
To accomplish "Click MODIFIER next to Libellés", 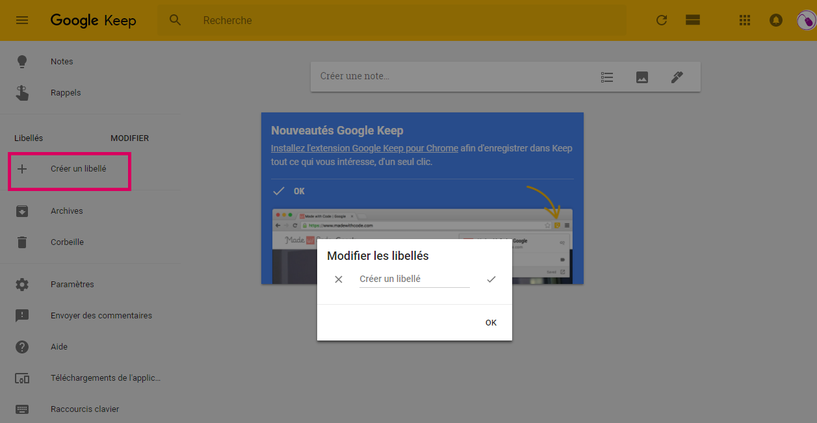I will point(130,139).
